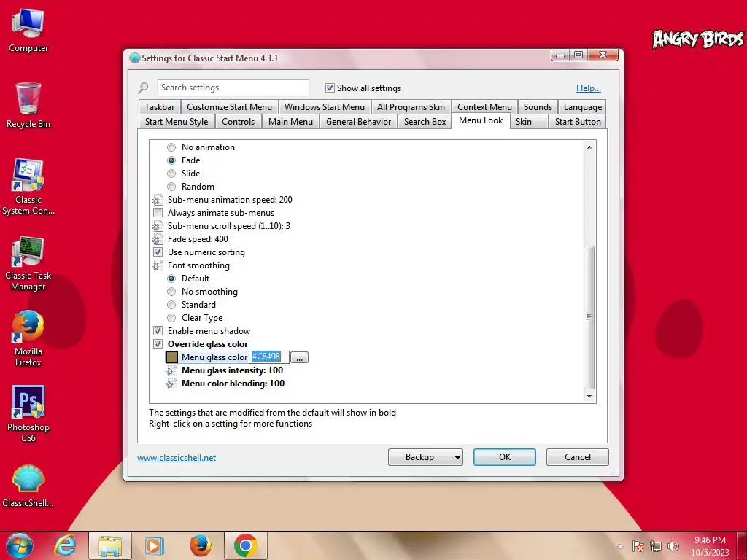This screenshot has width=747, height=560.
Task: Toggle Use numeric sorting checkbox
Action: [158, 252]
